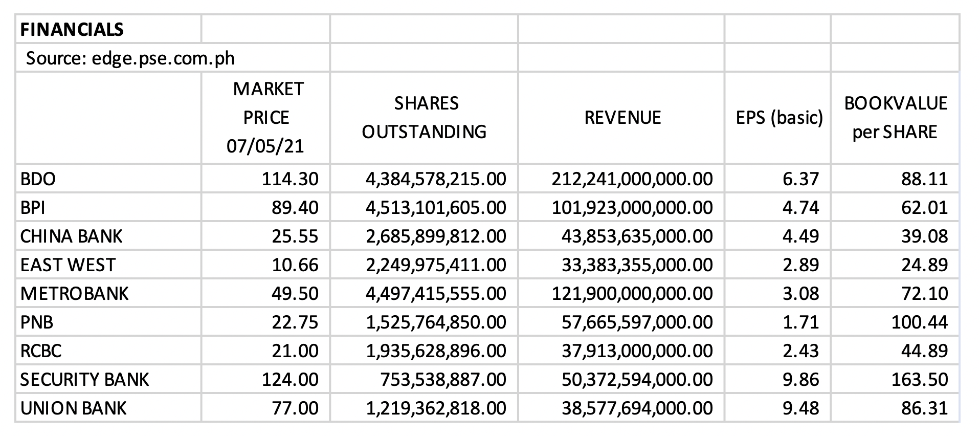Select the SECURITY BANK row label

(108, 379)
